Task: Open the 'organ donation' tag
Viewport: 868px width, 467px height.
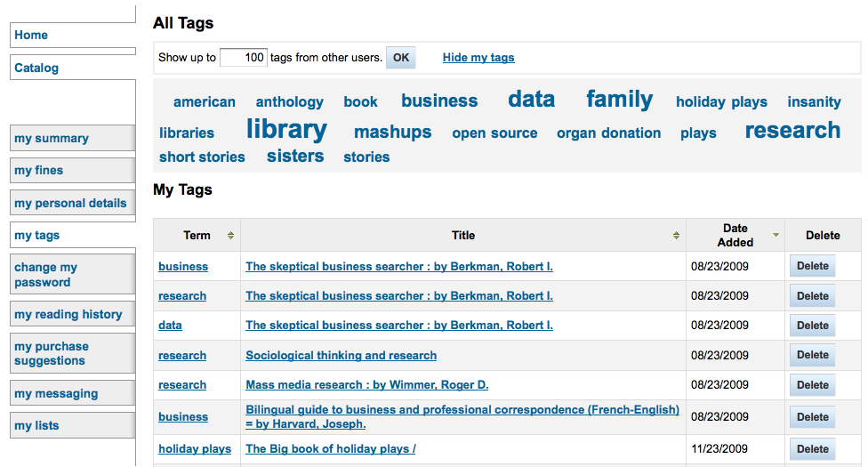Action: tap(608, 133)
